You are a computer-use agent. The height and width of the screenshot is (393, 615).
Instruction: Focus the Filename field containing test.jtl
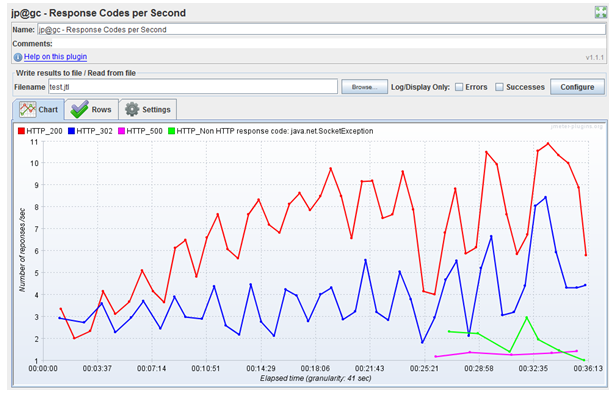pyautogui.click(x=193, y=87)
